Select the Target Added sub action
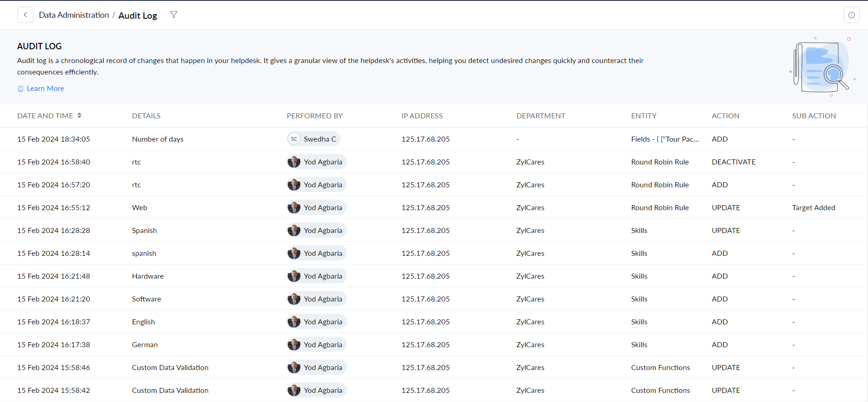Screen dimensions: 868x402 [813, 207]
